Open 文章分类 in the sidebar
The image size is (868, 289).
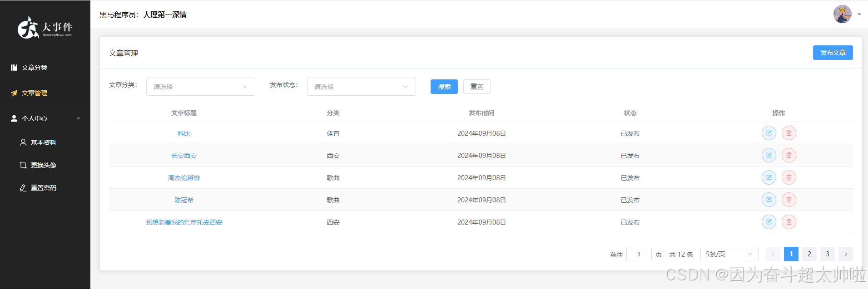(x=45, y=68)
